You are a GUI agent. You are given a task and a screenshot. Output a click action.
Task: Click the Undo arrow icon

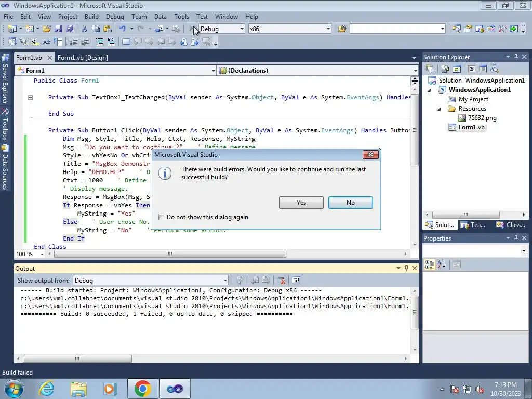tap(123, 29)
